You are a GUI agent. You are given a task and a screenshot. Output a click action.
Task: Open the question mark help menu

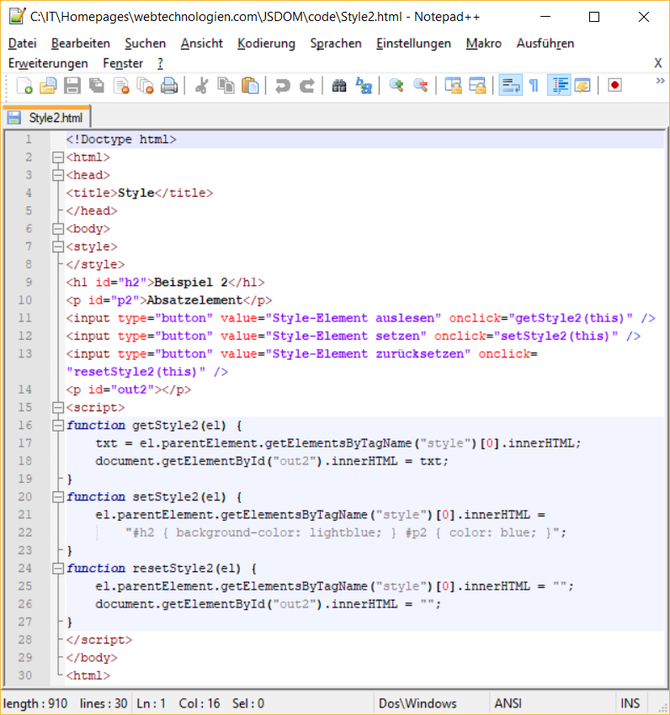click(160, 63)
